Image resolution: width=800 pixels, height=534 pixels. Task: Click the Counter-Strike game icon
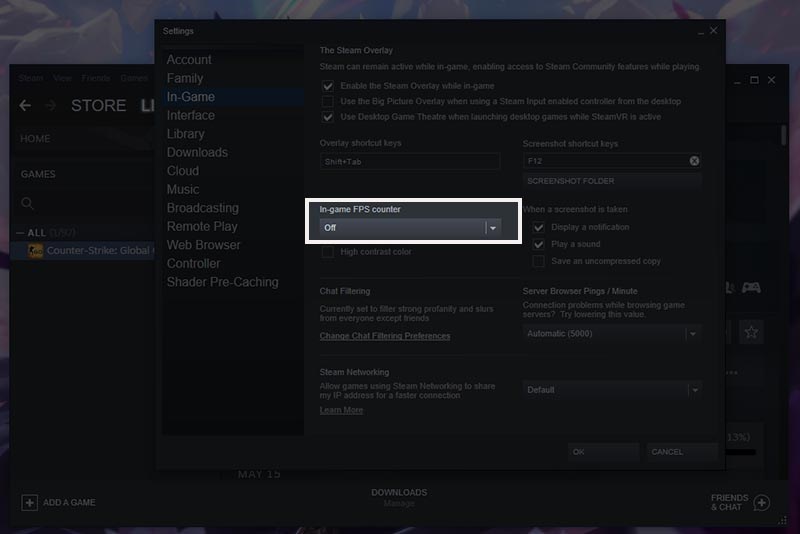(x=35, y=251)
